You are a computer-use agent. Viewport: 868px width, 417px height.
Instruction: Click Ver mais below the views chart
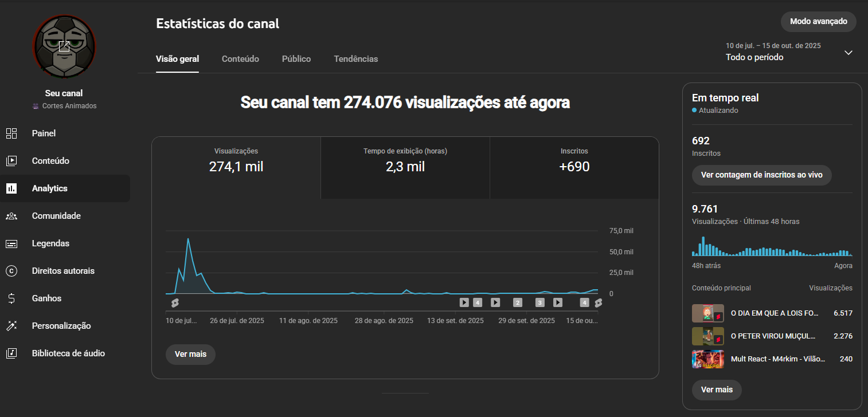tap(190, 354)
